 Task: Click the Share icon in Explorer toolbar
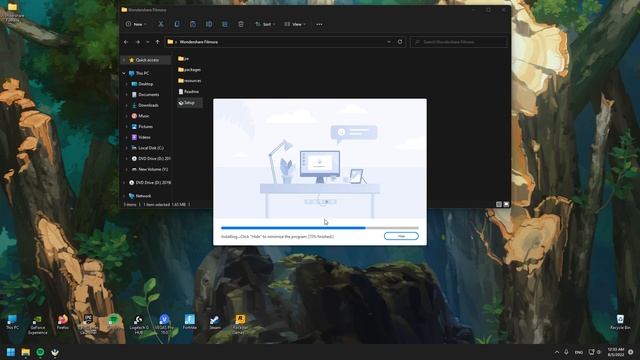coord(225,24)
